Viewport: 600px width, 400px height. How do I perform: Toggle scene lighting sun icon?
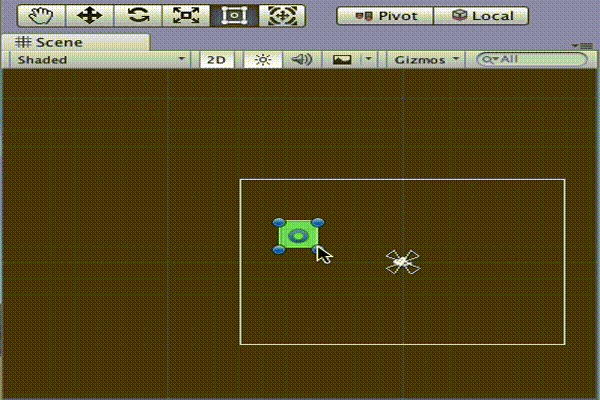tap(262, 59)
